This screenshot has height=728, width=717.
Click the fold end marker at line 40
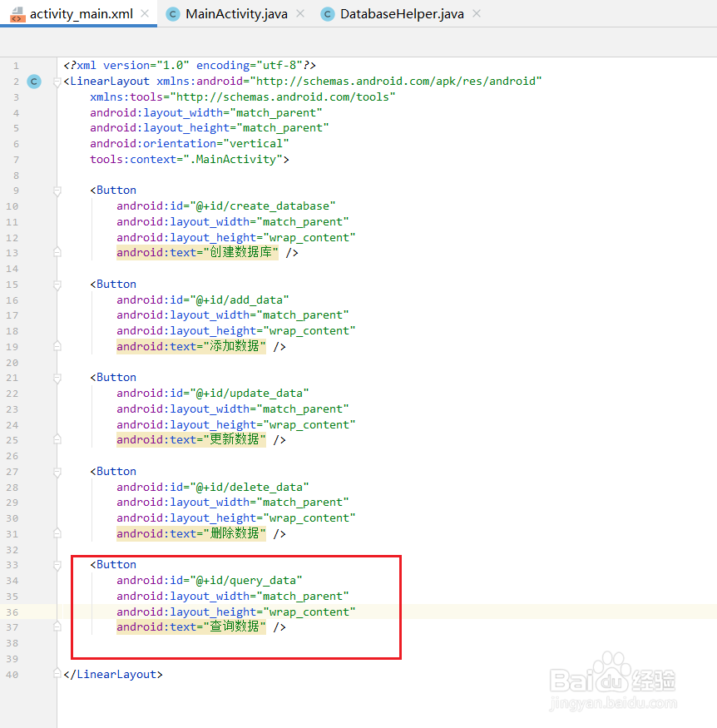coord(57,673)
